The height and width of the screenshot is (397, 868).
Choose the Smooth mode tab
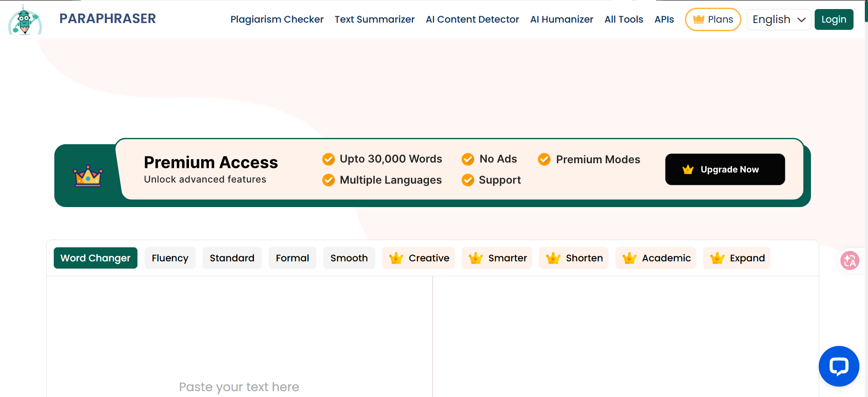click(x=349, y=258)
